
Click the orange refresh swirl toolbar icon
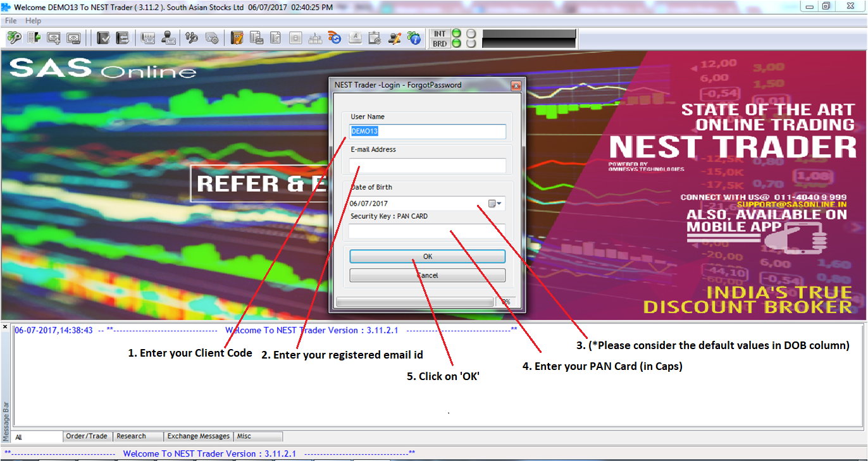tap(335, 38)
